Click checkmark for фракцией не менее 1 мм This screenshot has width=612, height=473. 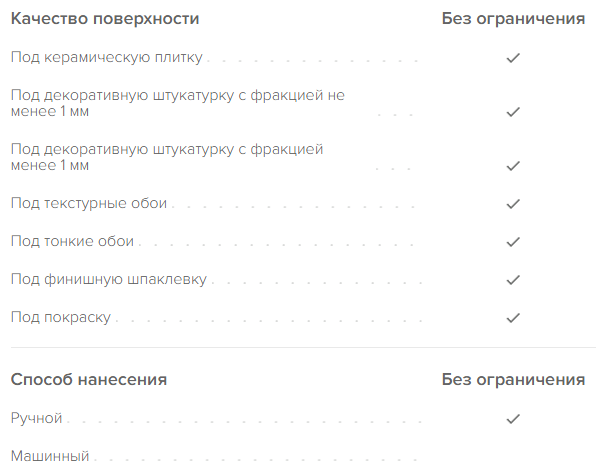point(513,112)
